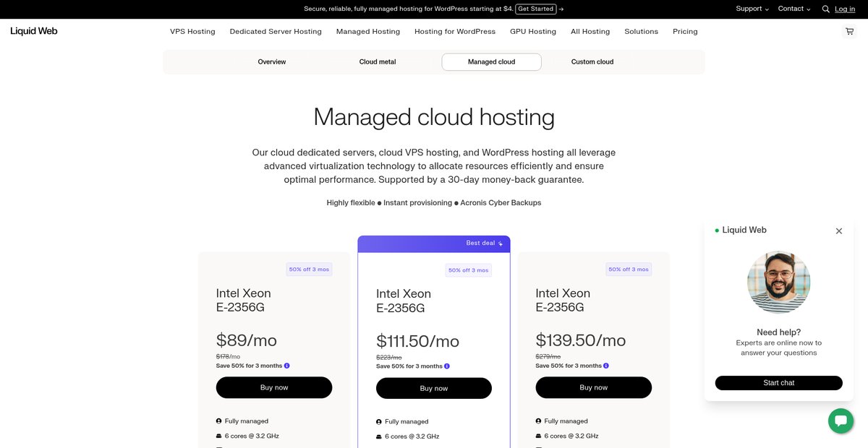Image resolution: width=868 pixels, height=448 pixels.
Task: Click the Get Started banner button
Action: pyautogui.click(x=536, y=9)
